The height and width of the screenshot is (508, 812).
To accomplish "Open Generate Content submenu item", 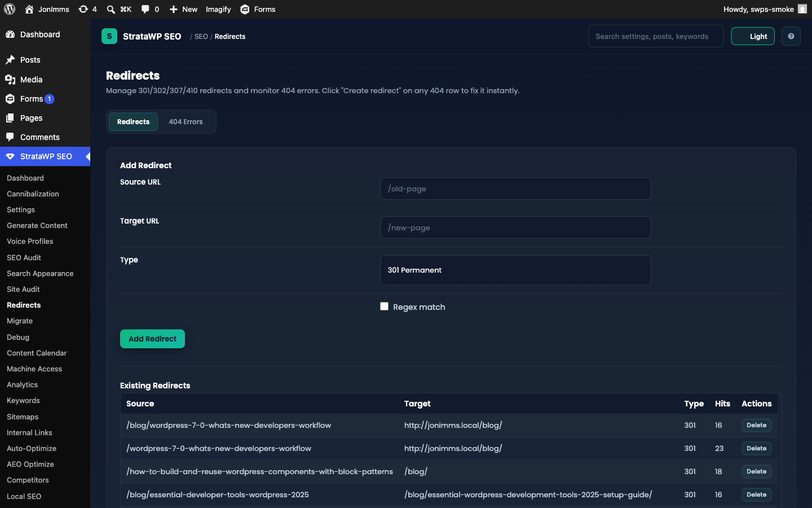I will pyautogui.click(x=37, y=225).
